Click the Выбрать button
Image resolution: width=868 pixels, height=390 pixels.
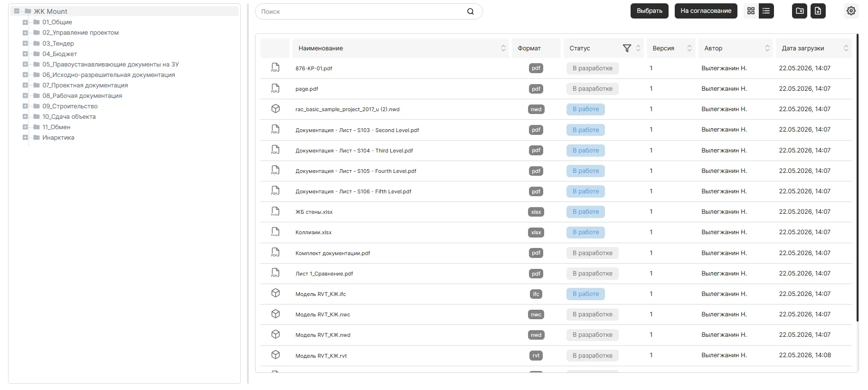point(649,11)
